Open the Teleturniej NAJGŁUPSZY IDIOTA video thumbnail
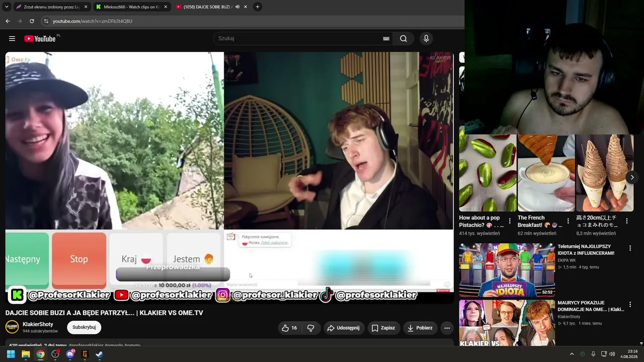Screen dimensions: 644x362 tap(507, 270)
